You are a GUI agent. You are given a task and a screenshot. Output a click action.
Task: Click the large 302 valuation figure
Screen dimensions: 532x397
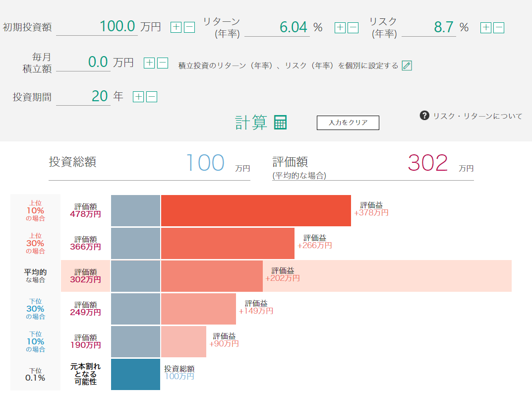(x=428, y=163)
